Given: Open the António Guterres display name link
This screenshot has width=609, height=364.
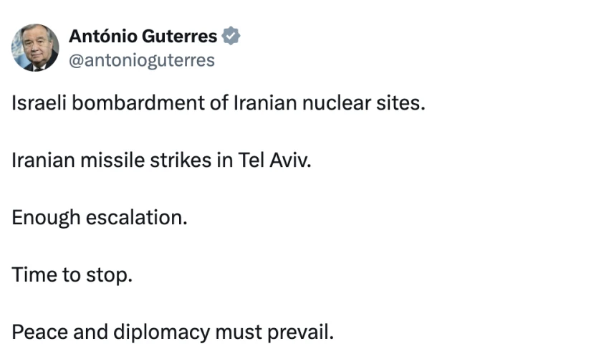Looking at the screenshot, I should point(143,36).
